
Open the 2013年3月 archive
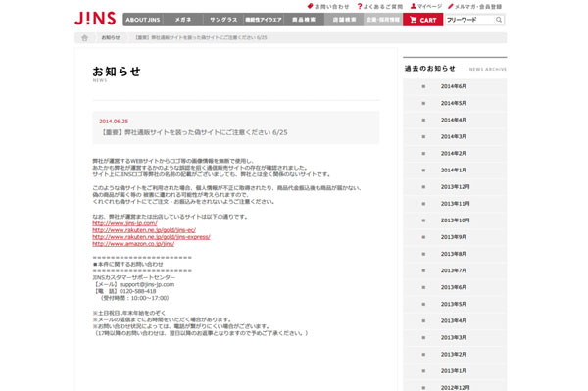click(455, 338)
